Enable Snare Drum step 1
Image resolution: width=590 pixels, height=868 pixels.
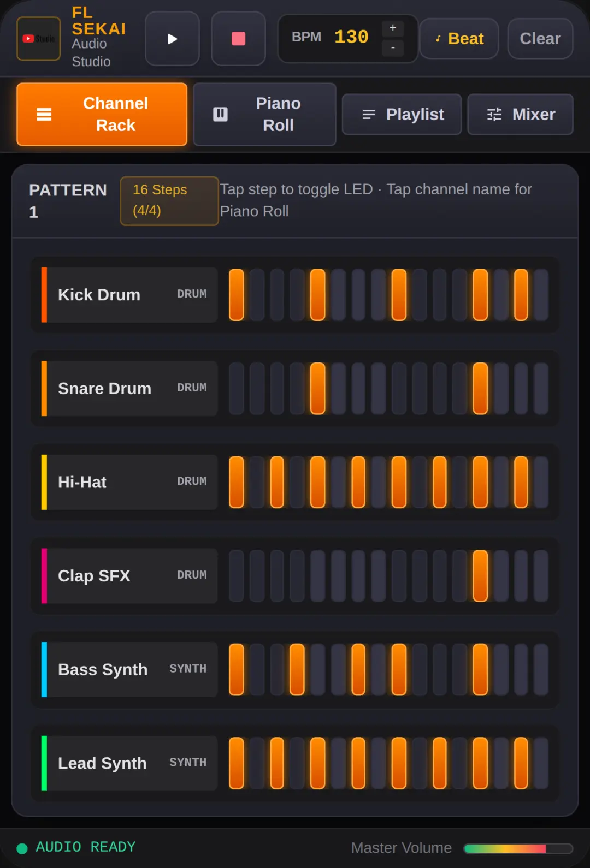pyautogui.click(x=237, y=389)
